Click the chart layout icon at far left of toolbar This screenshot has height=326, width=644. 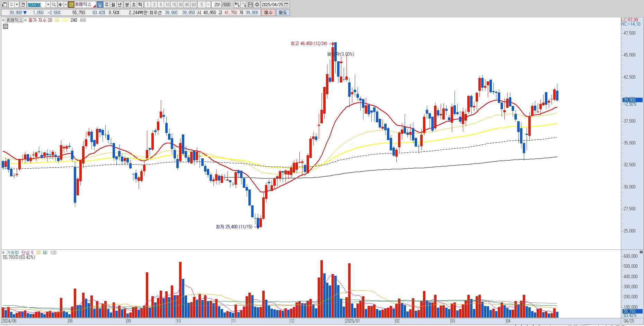pyautogui.click(x=5, y=5)
